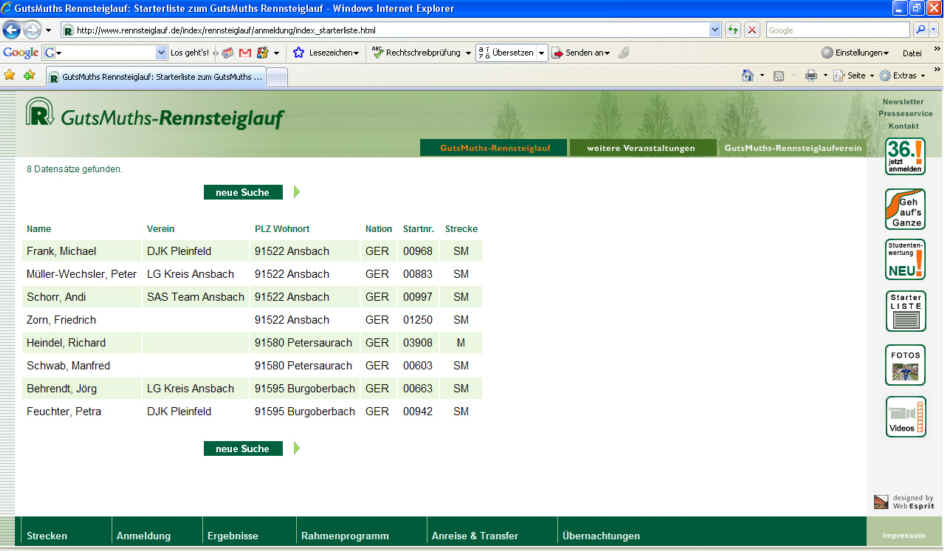Open the Lesezeichen dropdown in Google toolbar
945x551 pixels.
(x=326, y=53)
